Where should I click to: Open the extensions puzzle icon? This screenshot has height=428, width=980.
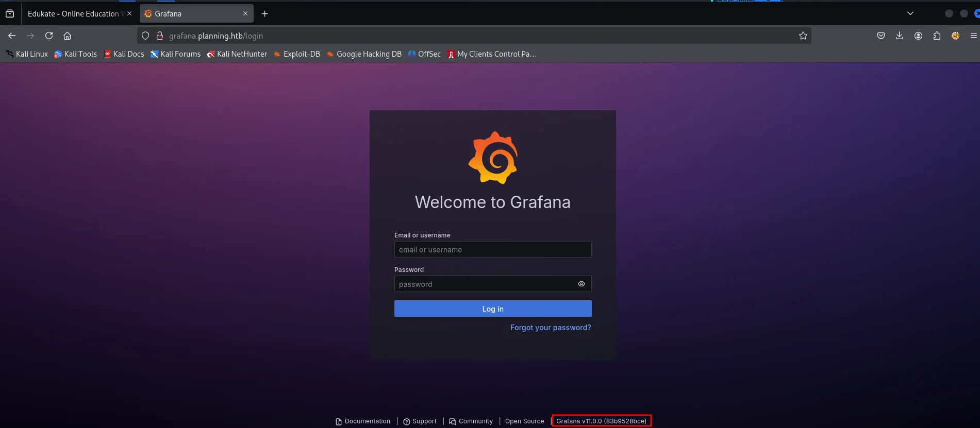pyautogui.click(x=937, y=36)
